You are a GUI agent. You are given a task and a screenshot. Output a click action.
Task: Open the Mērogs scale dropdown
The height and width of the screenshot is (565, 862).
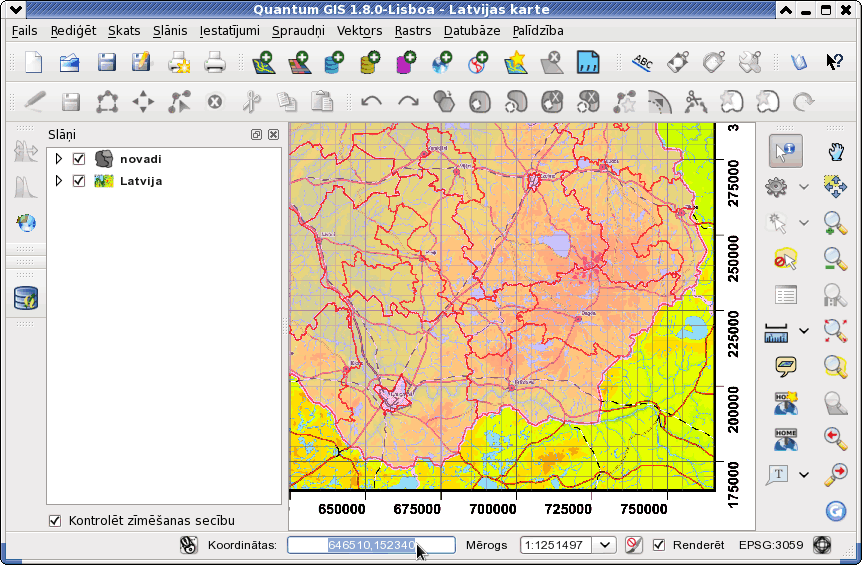(605, 545)
